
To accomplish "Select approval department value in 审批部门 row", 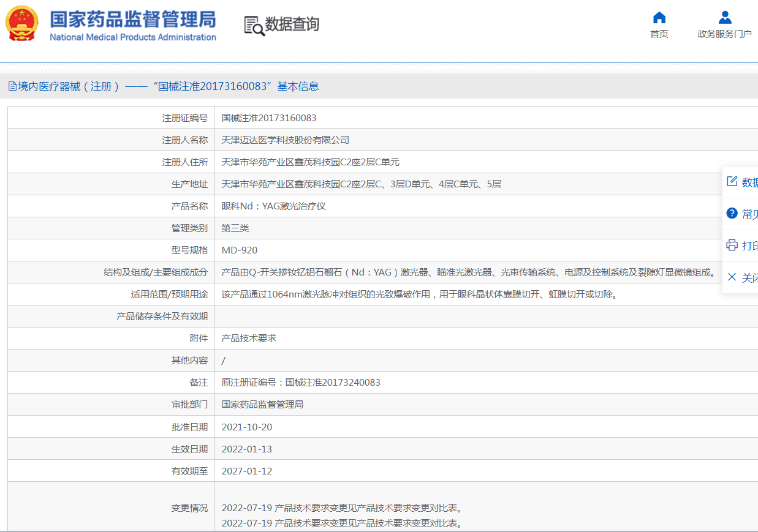I will (x=262, y=405).
